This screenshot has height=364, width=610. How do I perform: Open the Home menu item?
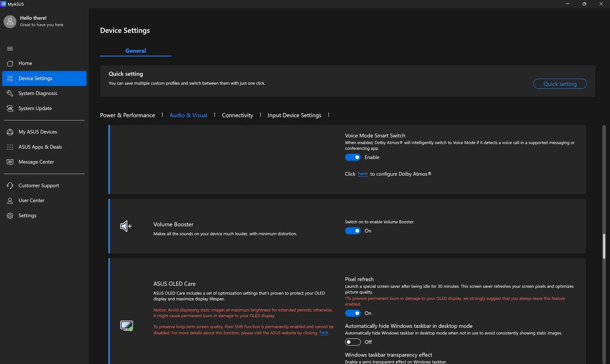44,63
